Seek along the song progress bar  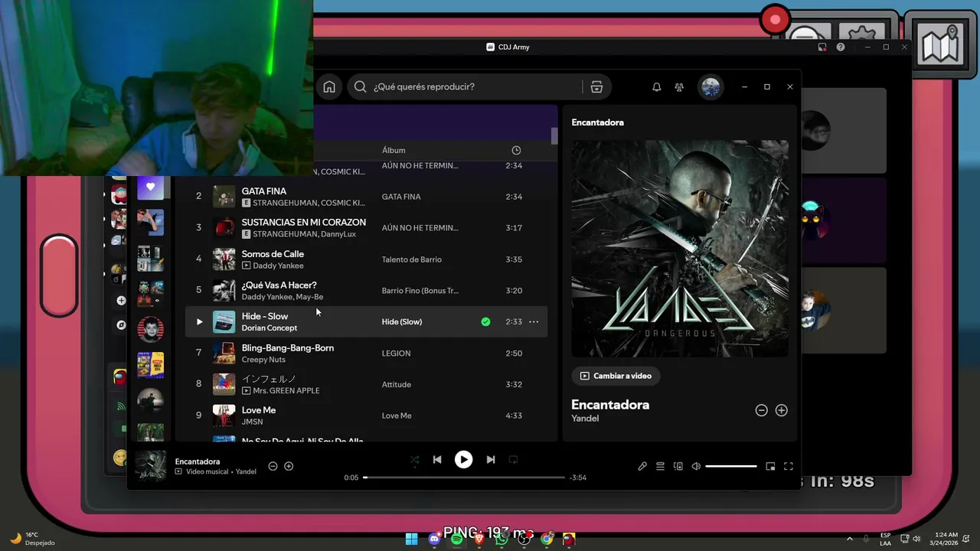(464, 478)
